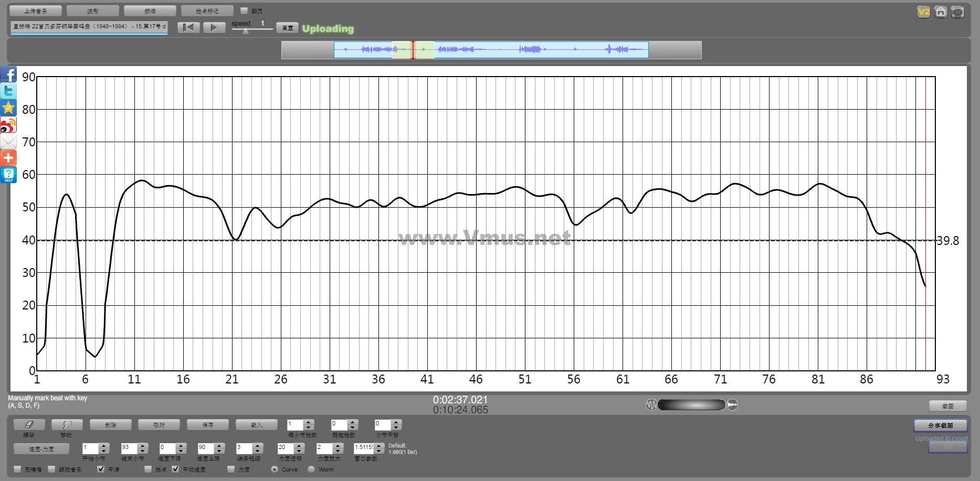980x481 pixels.
Task: Click the 保存 save button
Action: tap(208, 424)
